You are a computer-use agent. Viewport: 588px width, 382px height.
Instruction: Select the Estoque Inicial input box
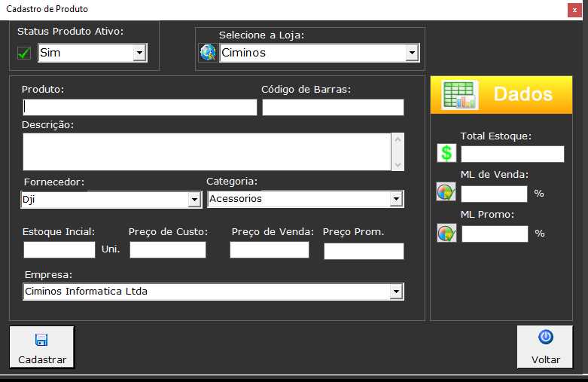tap(59, 249)
